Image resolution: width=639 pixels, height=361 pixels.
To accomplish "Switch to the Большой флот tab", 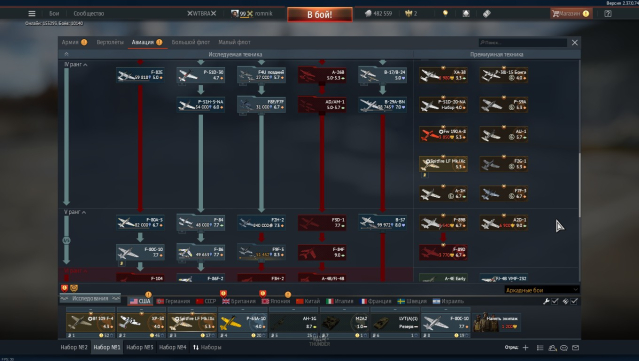I will click(191, 42).
